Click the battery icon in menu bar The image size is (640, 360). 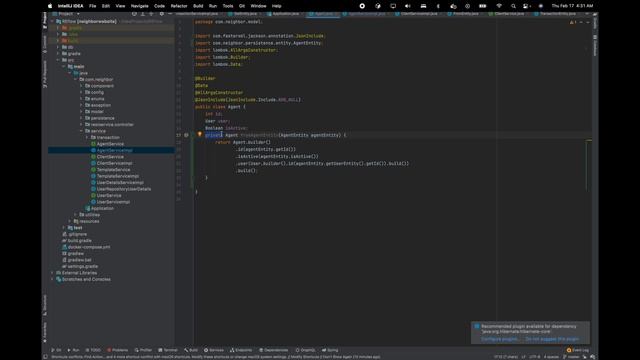482,6
